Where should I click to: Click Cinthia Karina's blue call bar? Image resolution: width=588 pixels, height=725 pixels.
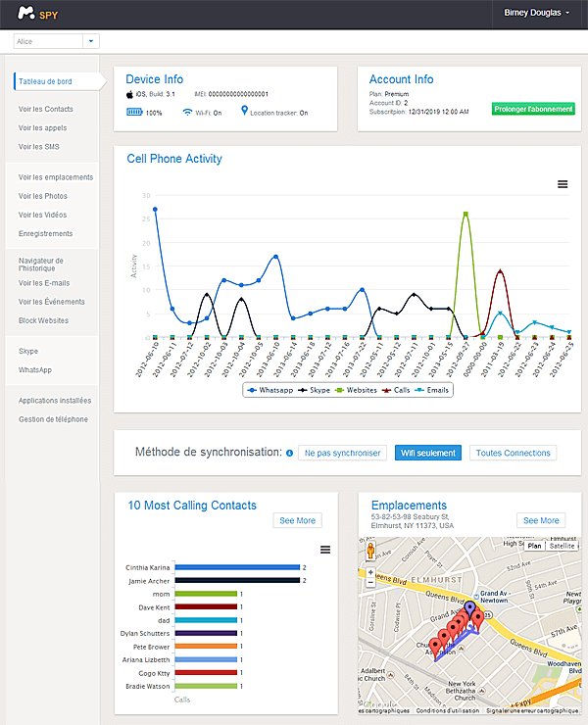point(237,567)
